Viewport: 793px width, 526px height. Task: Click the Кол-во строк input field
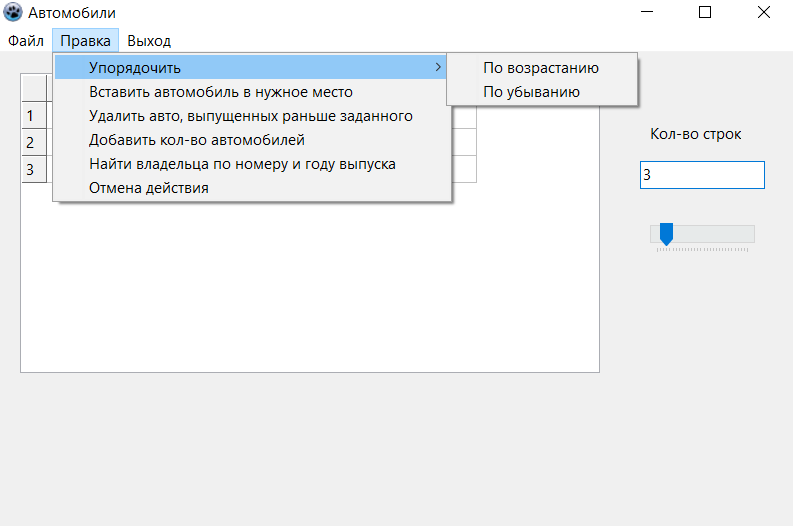coord(702,175)
